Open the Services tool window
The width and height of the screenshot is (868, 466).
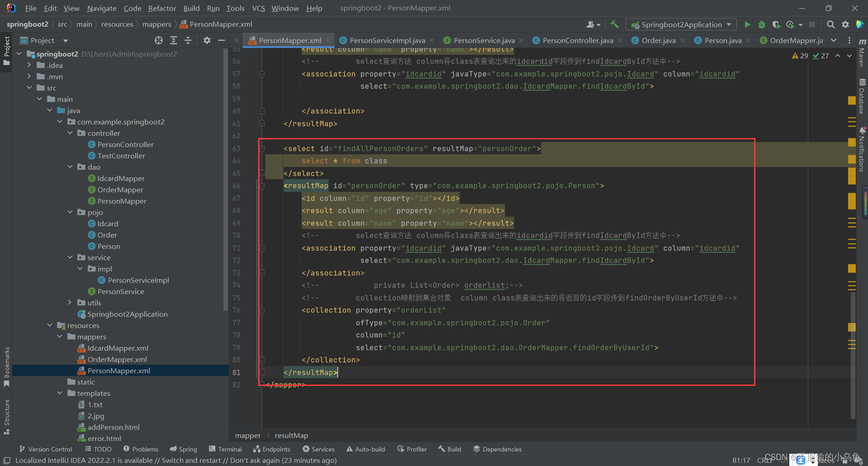(319, 449)
